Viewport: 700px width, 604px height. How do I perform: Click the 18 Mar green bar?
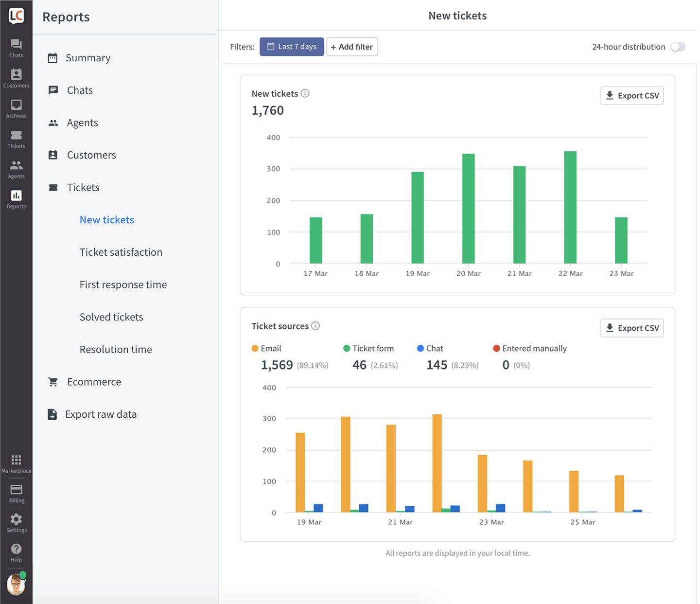pyautogui.click(x=367, y=239)
